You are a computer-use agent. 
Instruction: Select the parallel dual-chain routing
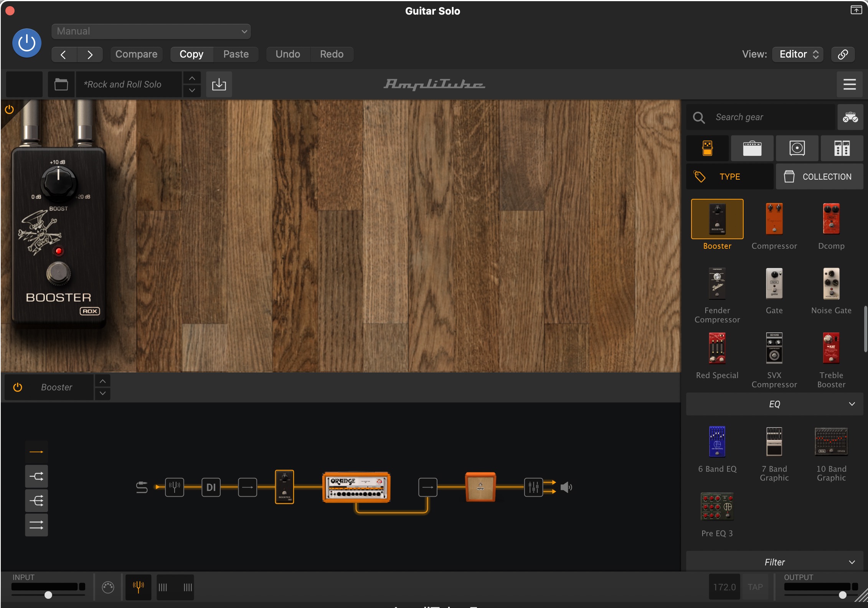click(36, 525)
